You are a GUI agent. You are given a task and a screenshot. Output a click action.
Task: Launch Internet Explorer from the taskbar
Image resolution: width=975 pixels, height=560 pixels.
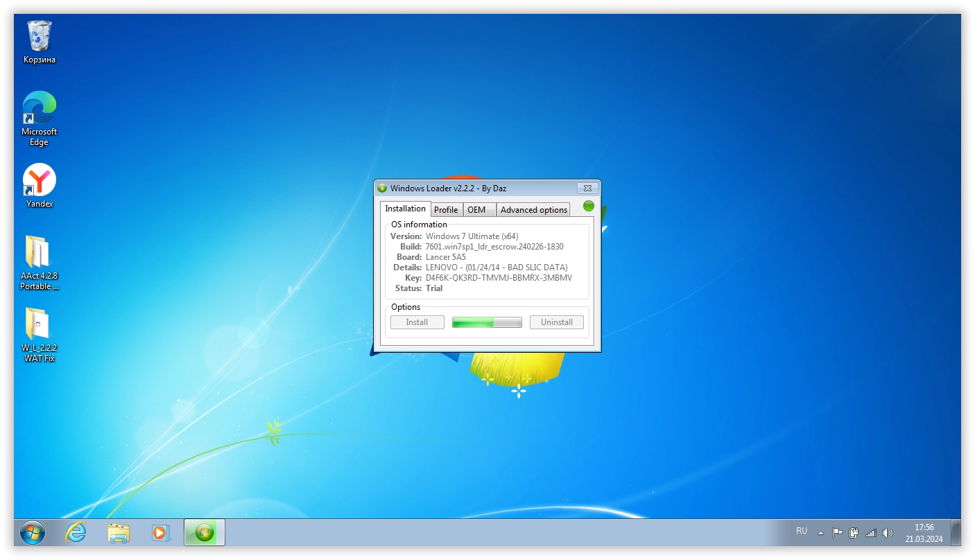coord(76,532)
